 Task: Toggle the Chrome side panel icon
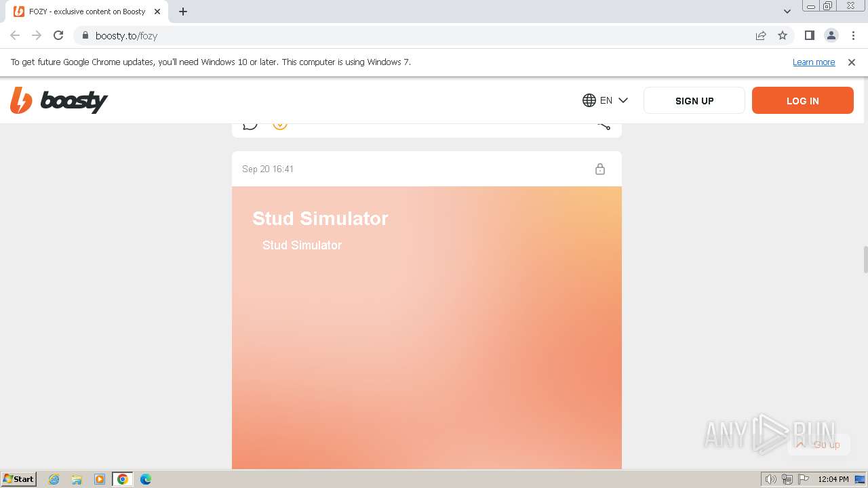coord(809,35)
